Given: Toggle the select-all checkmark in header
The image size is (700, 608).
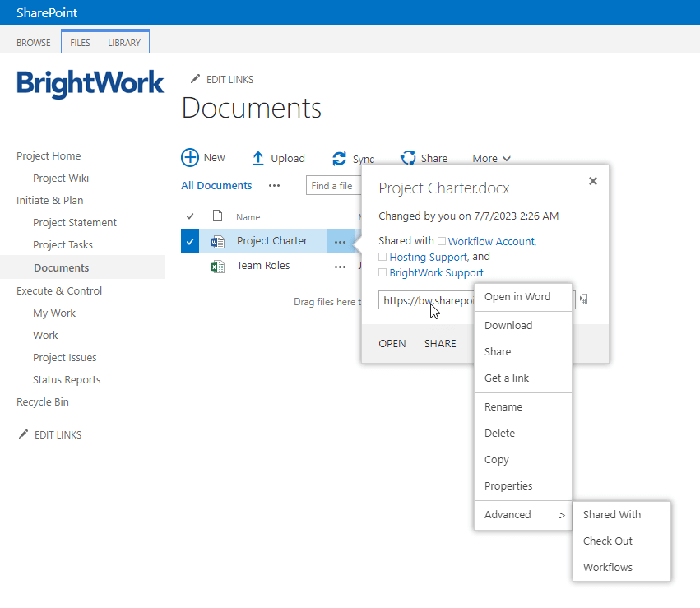Looking at the screenshot, I should [x=190, y=217].
